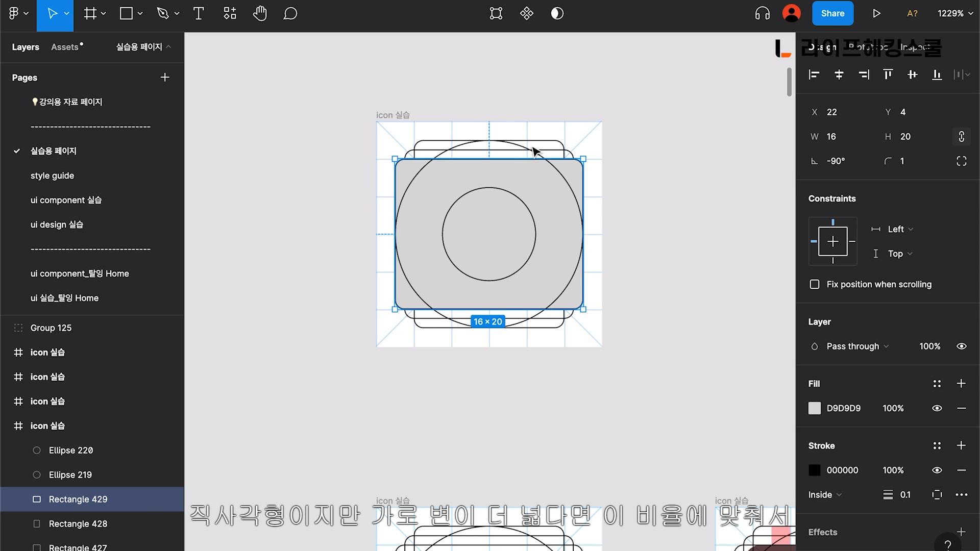
Task: Align selection to vertical centers
Action: (912, 75)
